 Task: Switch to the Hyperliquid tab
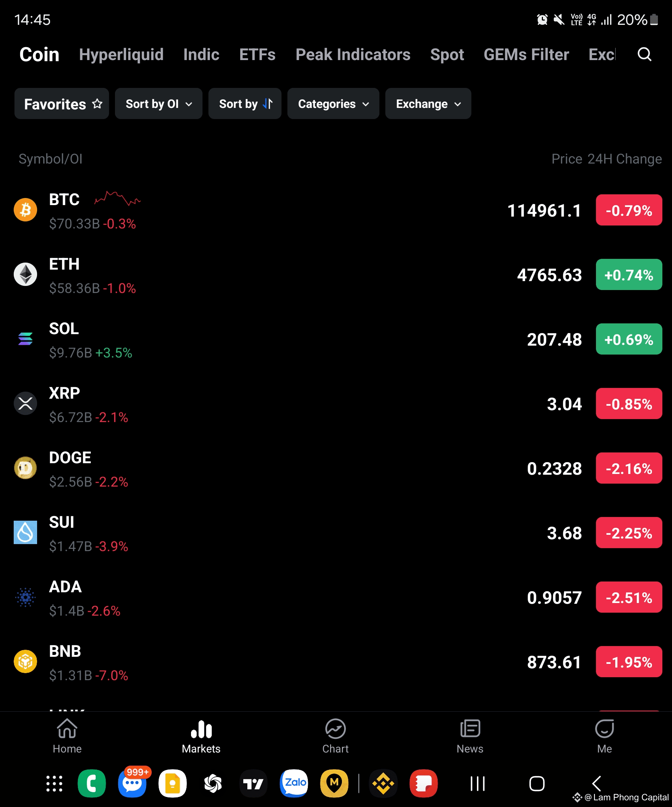point(121,55)
